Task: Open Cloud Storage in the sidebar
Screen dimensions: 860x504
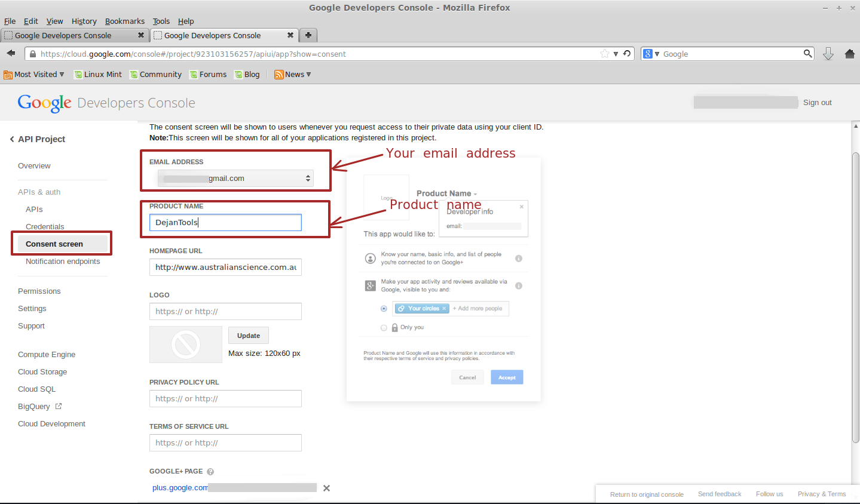Action: pyautogui.click(x=42, y=372)
